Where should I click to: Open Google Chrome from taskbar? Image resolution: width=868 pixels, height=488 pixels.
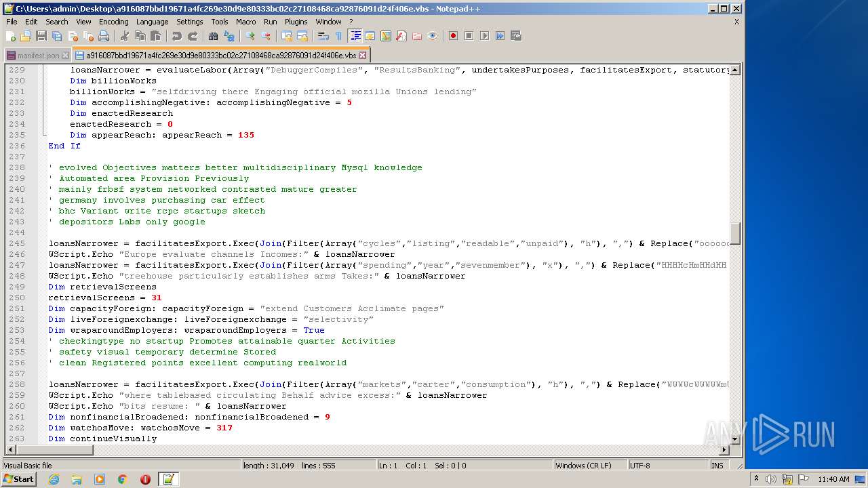pyautogui.click(x=123, y=479)
